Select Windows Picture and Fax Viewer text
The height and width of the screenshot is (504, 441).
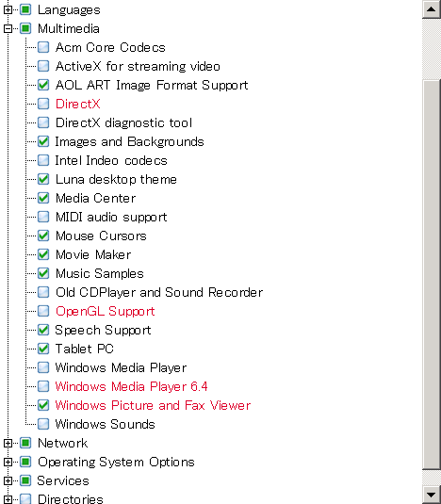pos(153,405)
